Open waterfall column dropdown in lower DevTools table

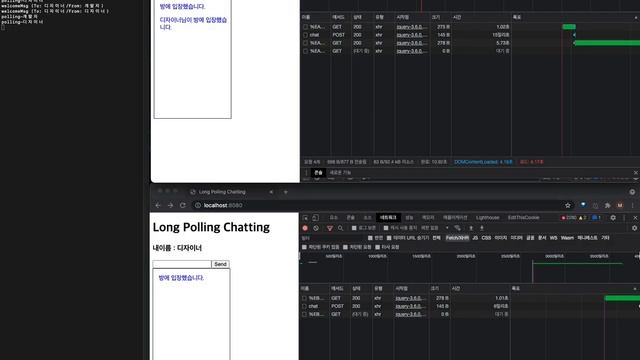636,289
